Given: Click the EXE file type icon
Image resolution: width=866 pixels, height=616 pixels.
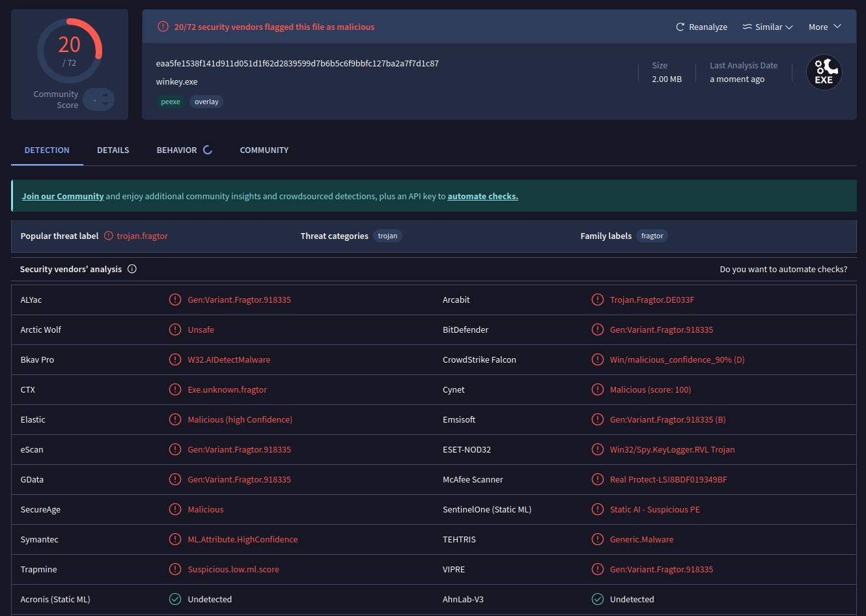Looking at the screenshot, I should tap(824, 72).
